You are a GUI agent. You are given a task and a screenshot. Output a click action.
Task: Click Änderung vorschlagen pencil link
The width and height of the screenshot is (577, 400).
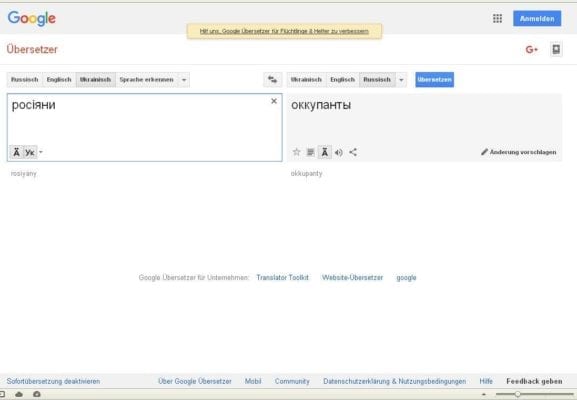coord(518,152)
